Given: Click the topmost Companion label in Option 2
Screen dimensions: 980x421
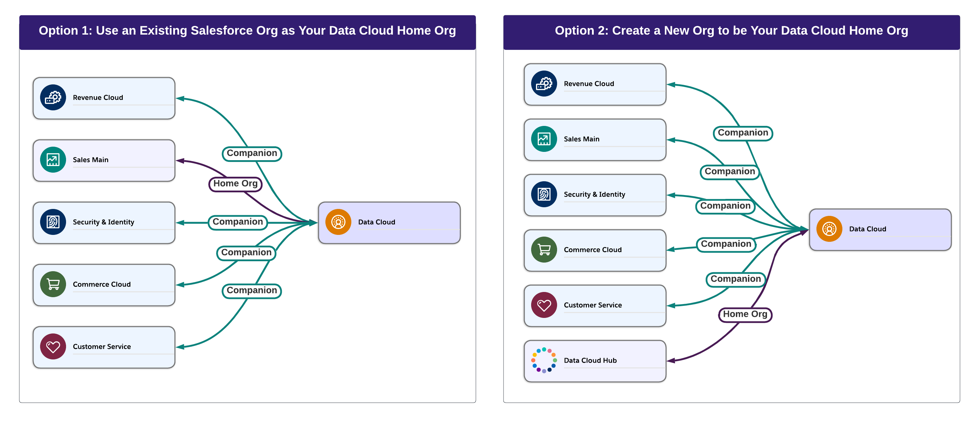Looking at the screenshot, I should pos(743,133).
